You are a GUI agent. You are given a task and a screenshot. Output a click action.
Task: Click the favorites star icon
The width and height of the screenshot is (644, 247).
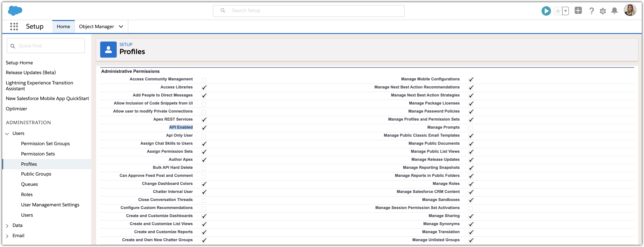click(x=557, y=11)
